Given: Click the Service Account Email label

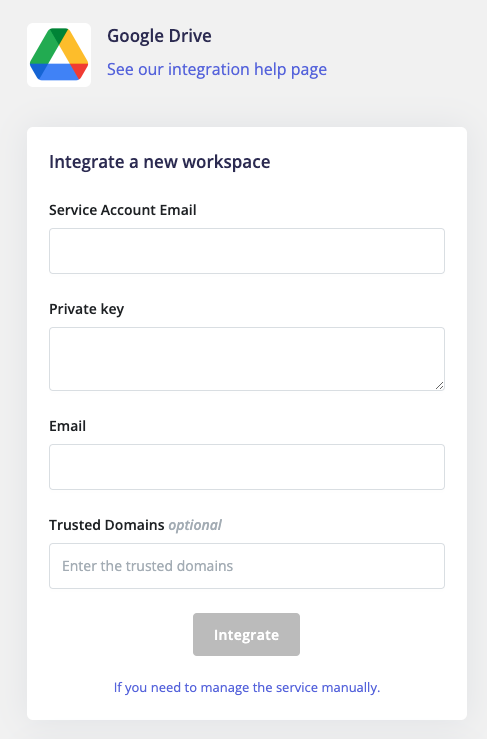Looking at the screenshot, I should 123,210.
